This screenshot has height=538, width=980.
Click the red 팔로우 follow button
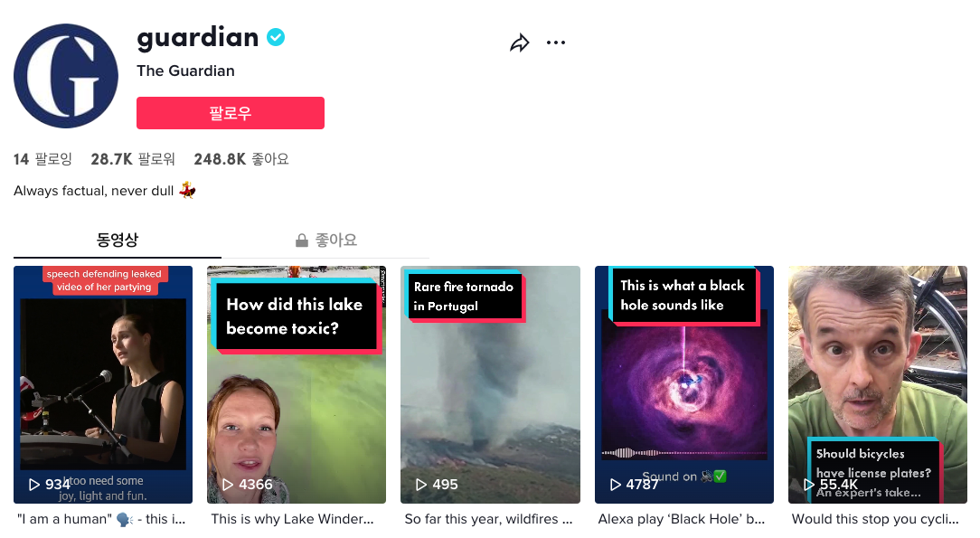coord(231,113)
